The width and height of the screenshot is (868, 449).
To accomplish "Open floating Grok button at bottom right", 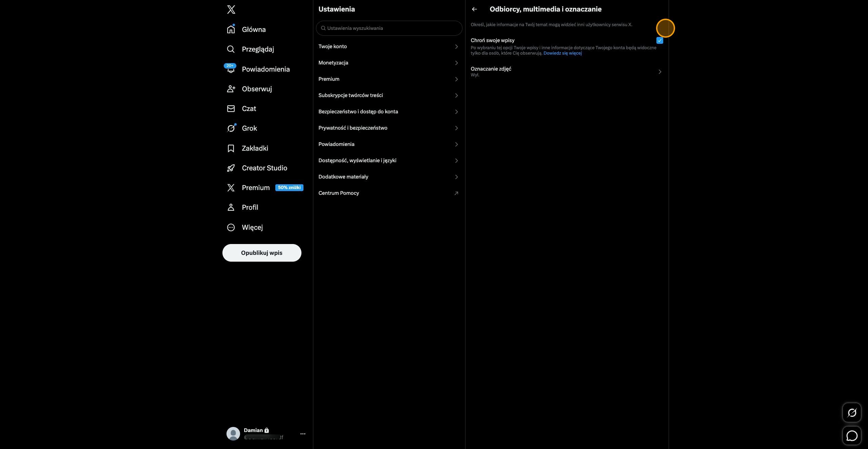I will point(852,413).
